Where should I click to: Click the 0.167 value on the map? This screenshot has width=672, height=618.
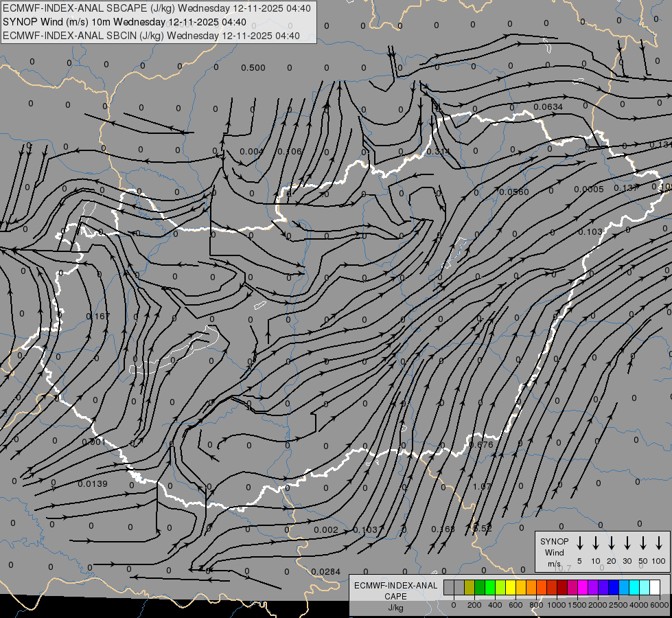pyautogui.click(x=97, y=316)
